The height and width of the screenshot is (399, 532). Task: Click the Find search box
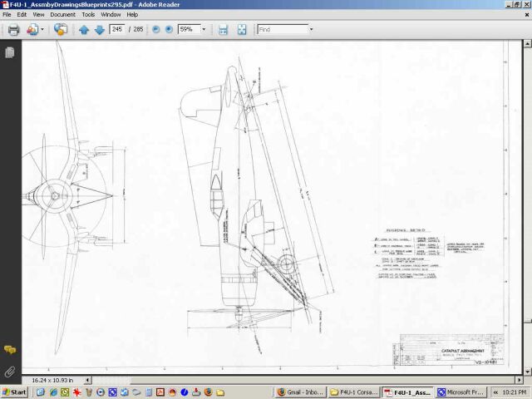283,30
